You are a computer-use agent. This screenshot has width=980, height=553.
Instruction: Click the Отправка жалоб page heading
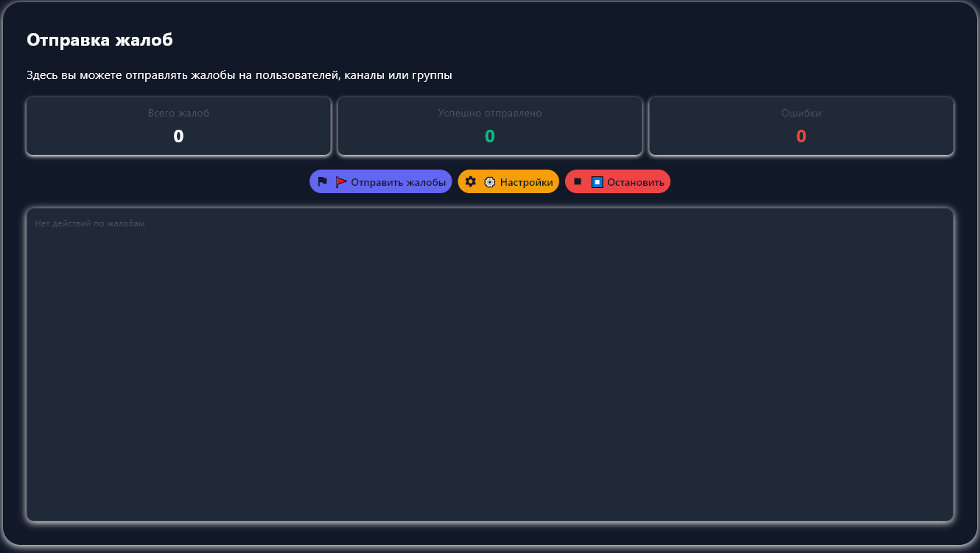pyautogui.click(x=99, y=40)
